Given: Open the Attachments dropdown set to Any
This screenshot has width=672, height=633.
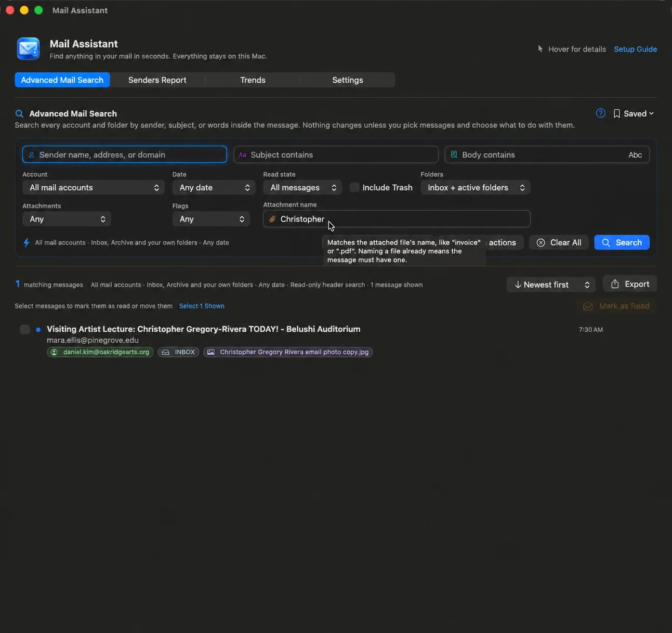Looking at the screenshot, I should (67, 219).
